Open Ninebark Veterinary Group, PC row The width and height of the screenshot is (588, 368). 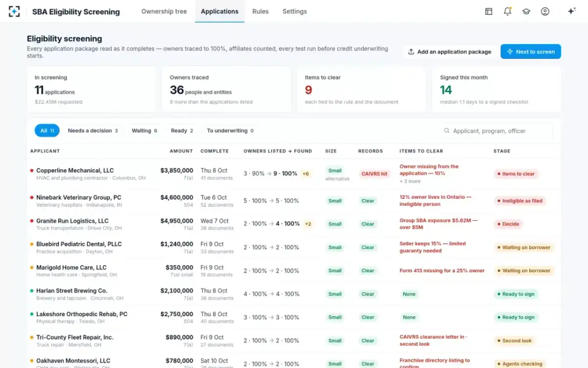[x=294, y=201]
